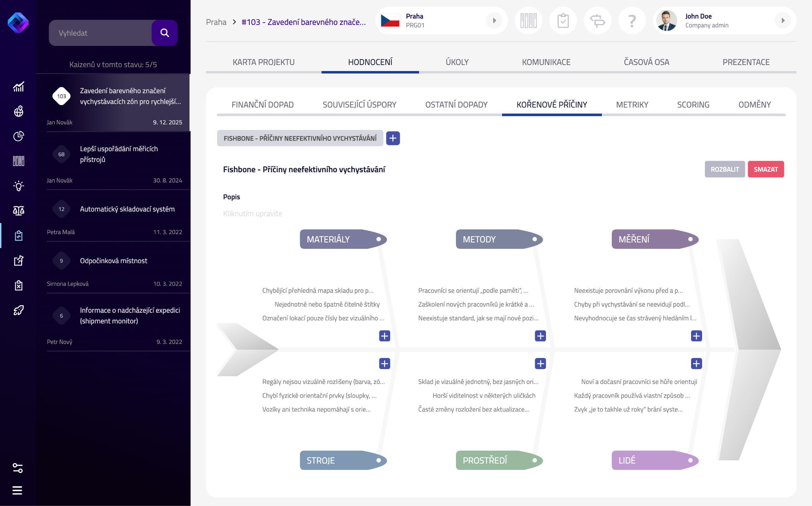Open the METRIKY sub-tab

(632, 105)
